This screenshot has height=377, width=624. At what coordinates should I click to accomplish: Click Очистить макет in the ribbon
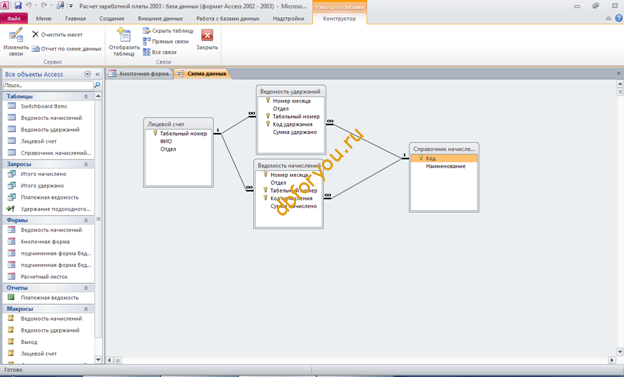(57, 35)
